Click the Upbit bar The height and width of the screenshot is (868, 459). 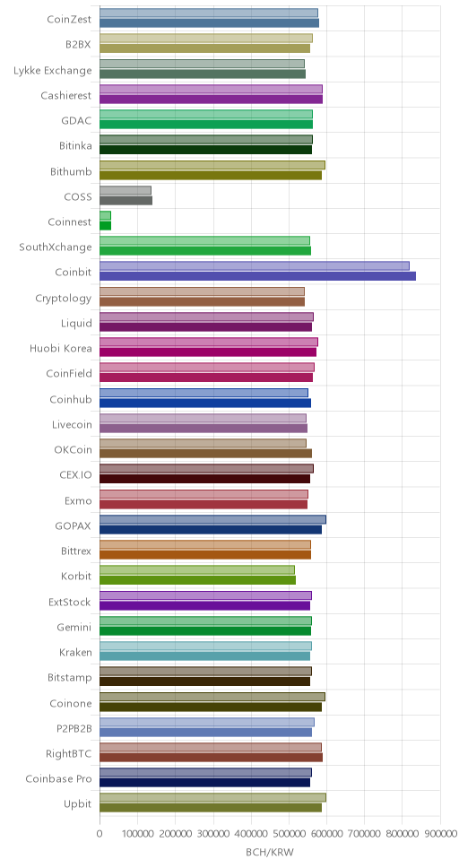(x=211, y=808)
